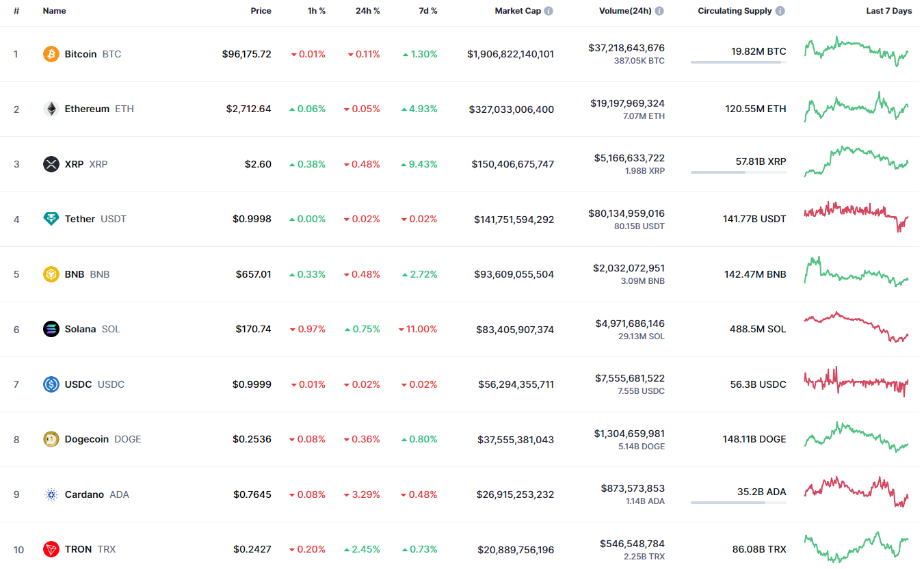Click the Volume(24h) info icon
This screenshot has width=924, height=569.
point(659,11)
